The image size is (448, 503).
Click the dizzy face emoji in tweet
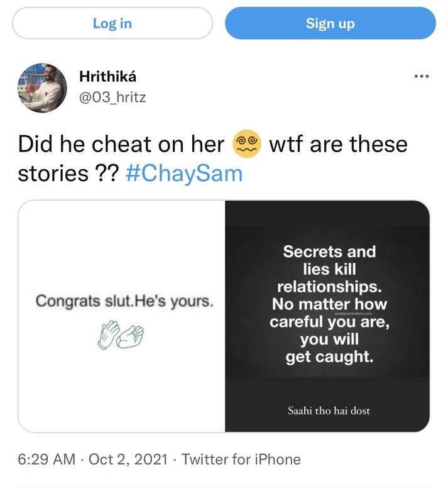(x=246, y=145)
